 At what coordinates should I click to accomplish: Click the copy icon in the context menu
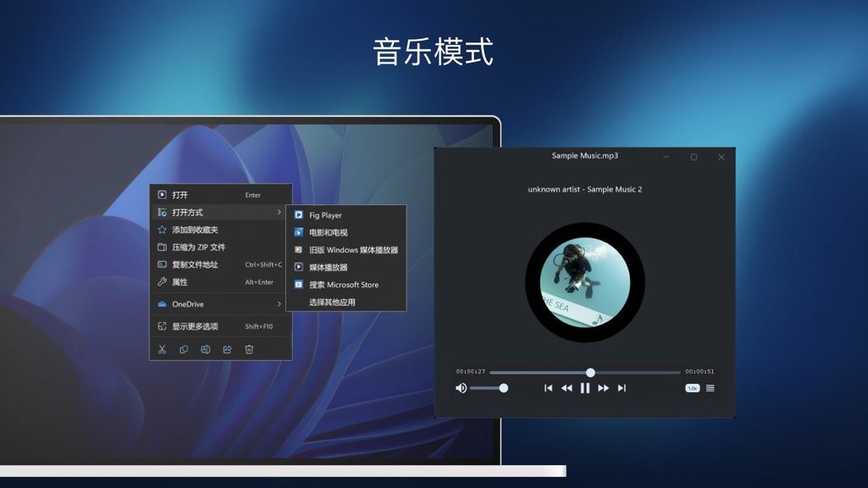point(183,348)
